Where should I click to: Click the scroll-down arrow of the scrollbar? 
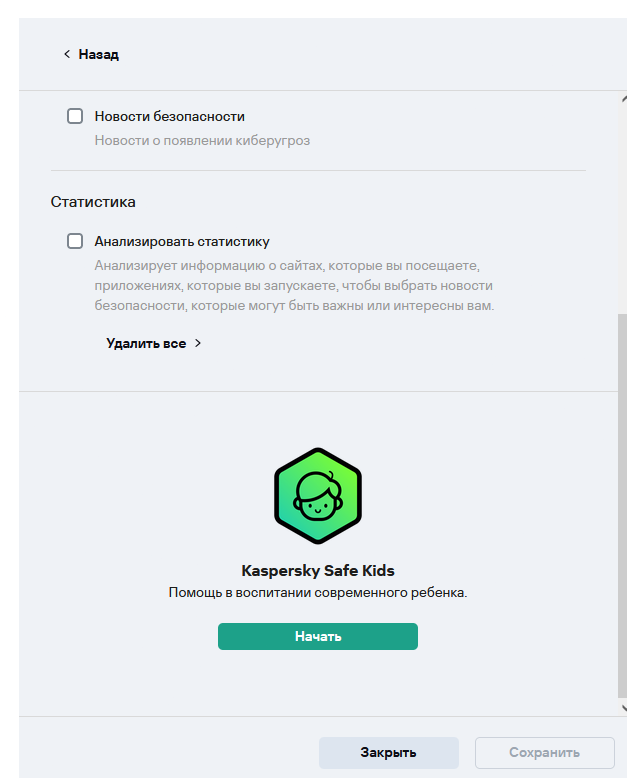tap(622, 707)
